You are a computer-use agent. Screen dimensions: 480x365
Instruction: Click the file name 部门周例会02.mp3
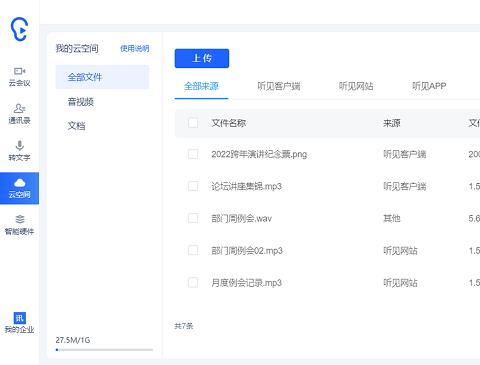click(247, 250)
